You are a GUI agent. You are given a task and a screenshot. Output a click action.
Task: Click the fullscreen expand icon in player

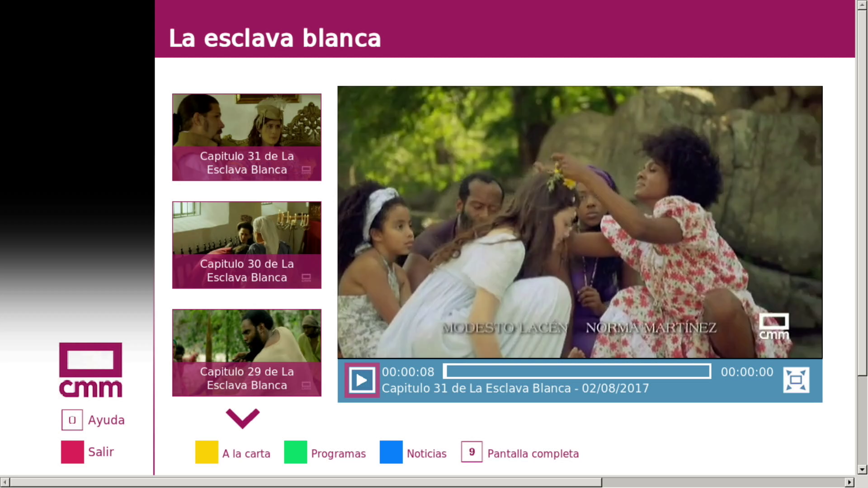click(796, 380)
